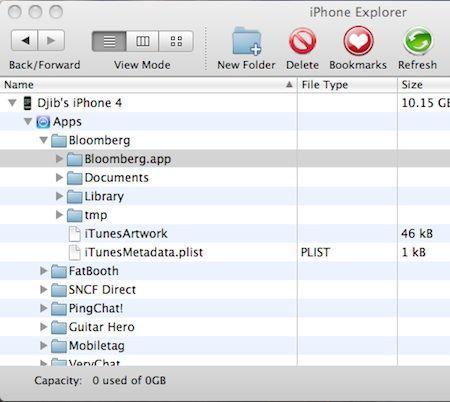Expand the SNCF Direct folder

click(x=43, y=290)
